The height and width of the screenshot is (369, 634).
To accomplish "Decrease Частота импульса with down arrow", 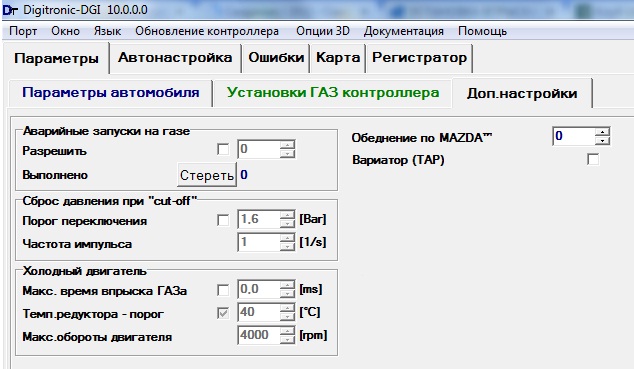I will click(x=287, y=247).
